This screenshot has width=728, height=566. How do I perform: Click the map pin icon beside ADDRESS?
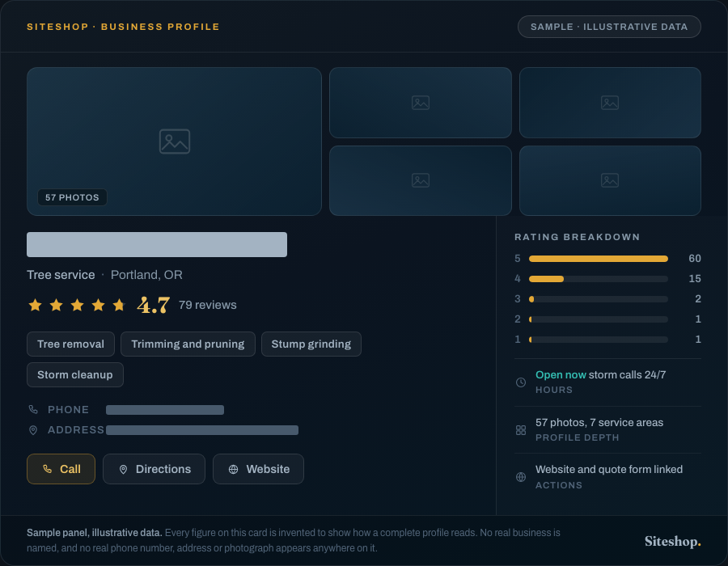point(33,430)
